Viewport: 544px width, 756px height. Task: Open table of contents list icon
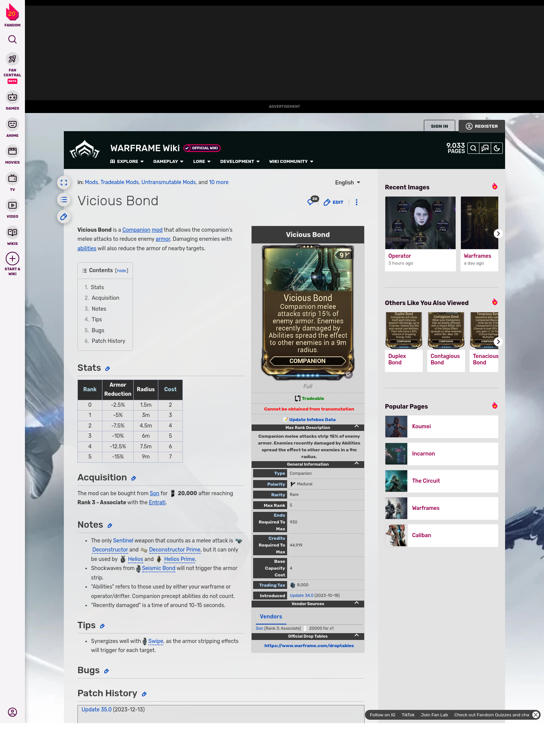point(64,200)
